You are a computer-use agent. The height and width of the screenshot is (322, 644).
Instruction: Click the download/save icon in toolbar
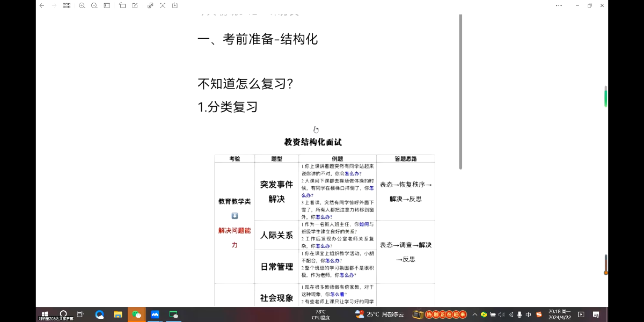coord(175,5)
